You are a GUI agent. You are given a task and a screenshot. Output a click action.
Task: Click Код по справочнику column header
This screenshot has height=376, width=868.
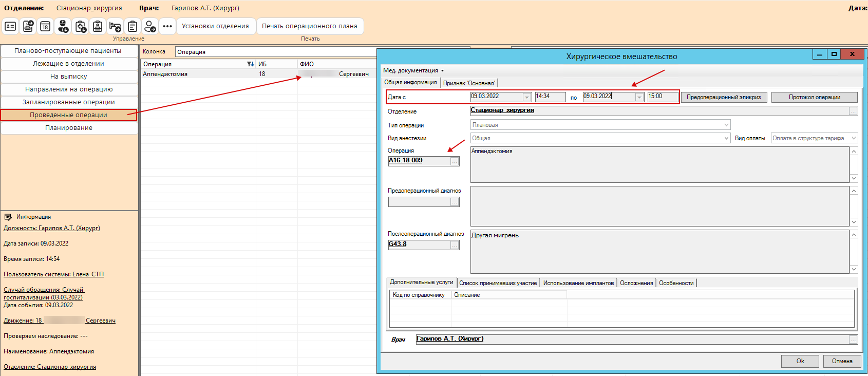tap(421, 295)
